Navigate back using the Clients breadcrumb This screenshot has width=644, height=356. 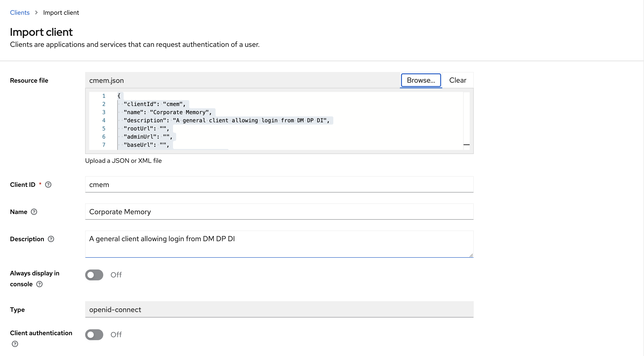(x=19, y=12)
